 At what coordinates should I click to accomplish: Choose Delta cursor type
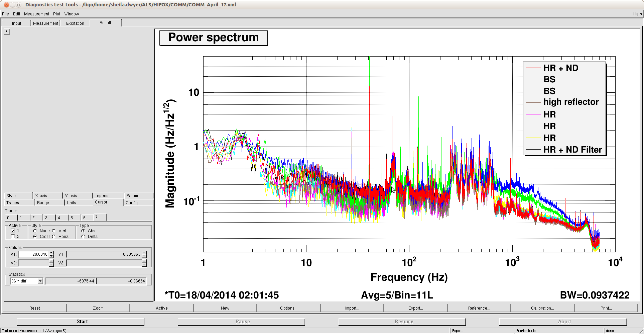[x=83, y=237]
